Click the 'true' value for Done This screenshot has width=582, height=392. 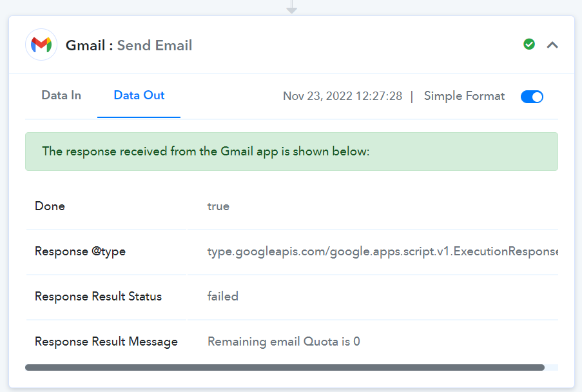tap(218, 206)
